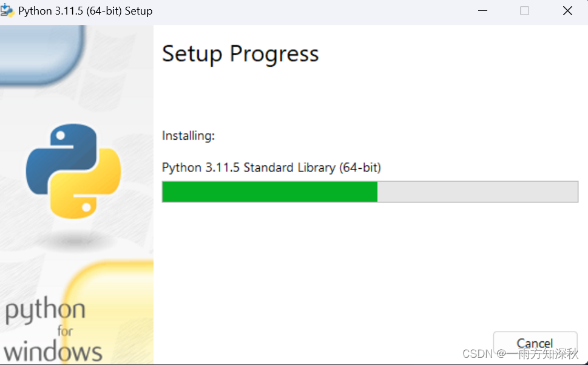The height and width of the screenshot is (365, 588).
Task: Click the installation progress bar
Action: point(370,191)
